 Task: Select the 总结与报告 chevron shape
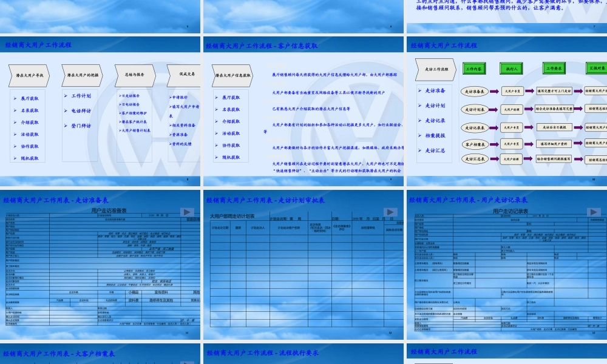click(x=135, y=75)
